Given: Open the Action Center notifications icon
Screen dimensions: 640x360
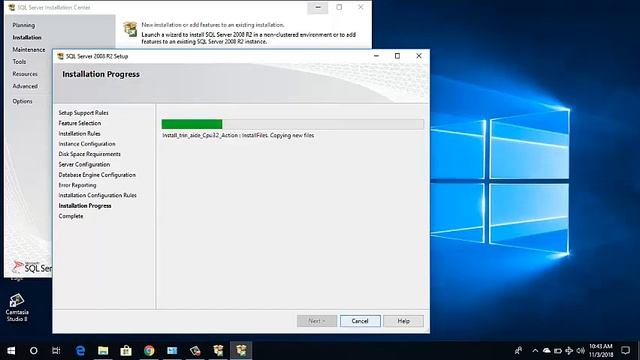Looking at the screenshot, I should [625, 350].
